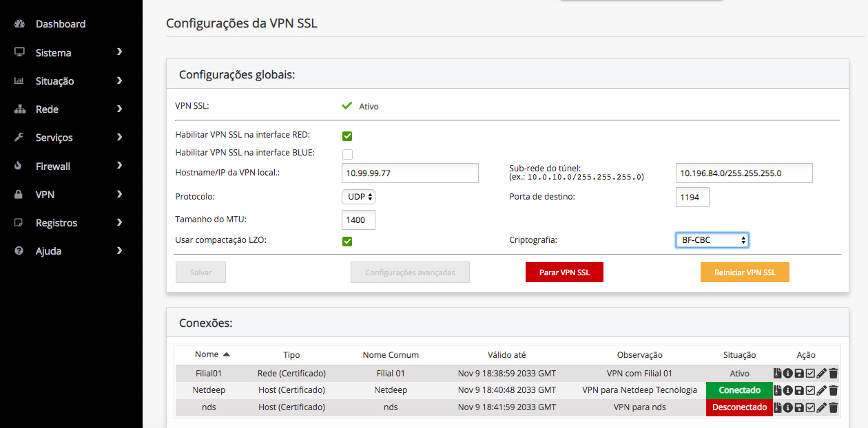Click the save (floppy disk) icon for Netdeep
This screenshot has width=868, height=428.
(799, 391)
